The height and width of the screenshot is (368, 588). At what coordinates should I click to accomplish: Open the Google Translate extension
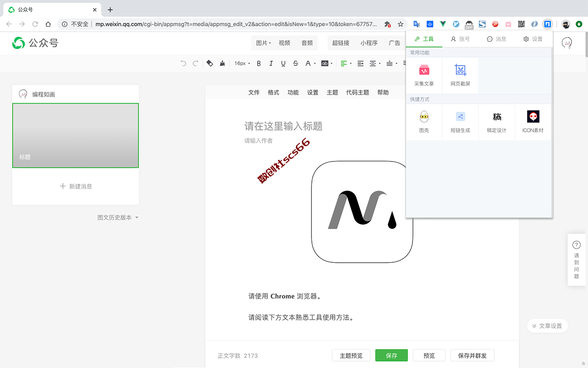click(x=417, y=24)
